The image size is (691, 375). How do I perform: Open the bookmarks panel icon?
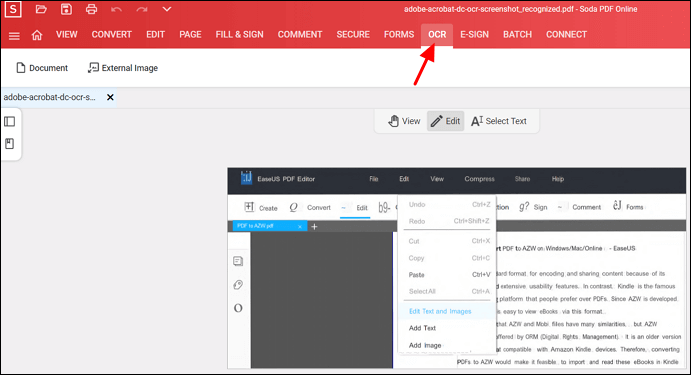[10, 143]
